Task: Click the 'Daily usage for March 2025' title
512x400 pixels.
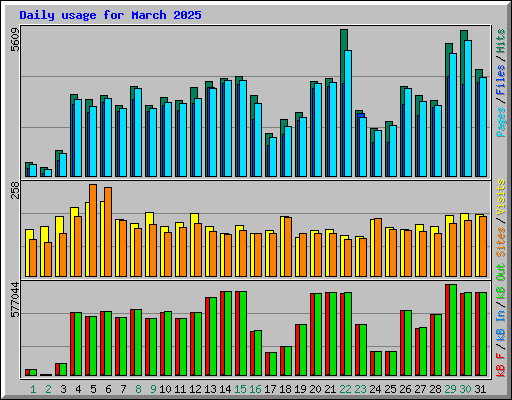Action: 110,16
